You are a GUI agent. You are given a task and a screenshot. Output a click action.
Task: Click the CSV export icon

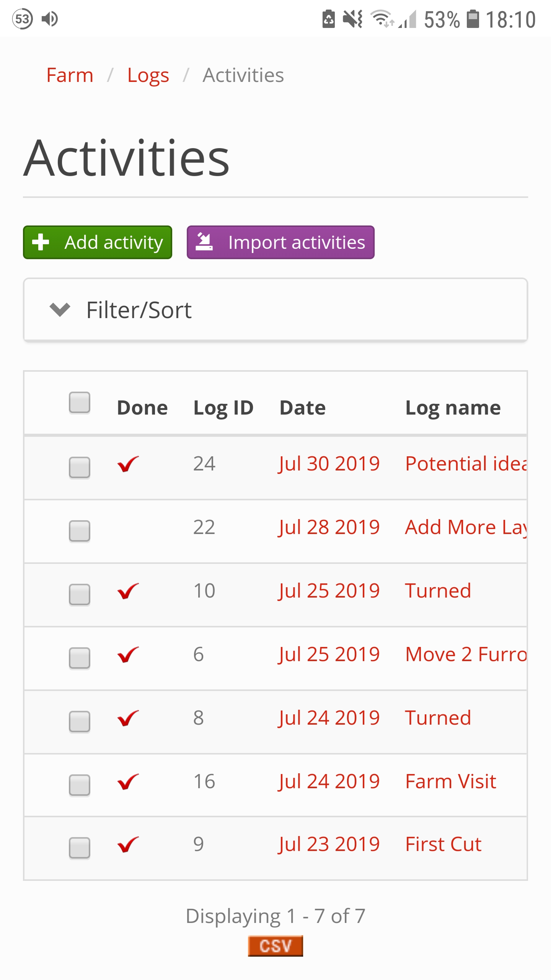point(275,946)
